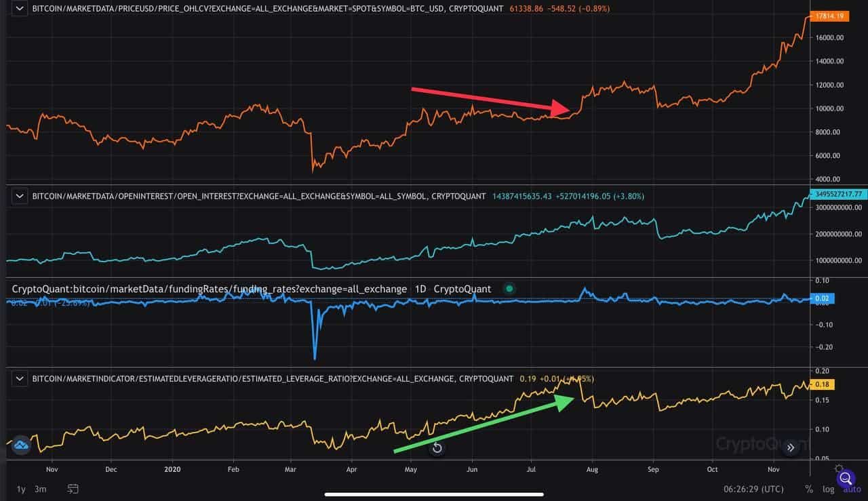Click the 1000000000.00 open interest axis label
The image size is (868, 501).
tap(838, 261)
